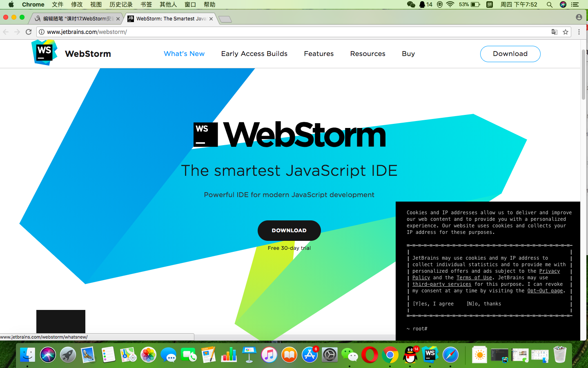
Task: Click the WeChat icon in menu bar
Action: [x=411, y=4]
